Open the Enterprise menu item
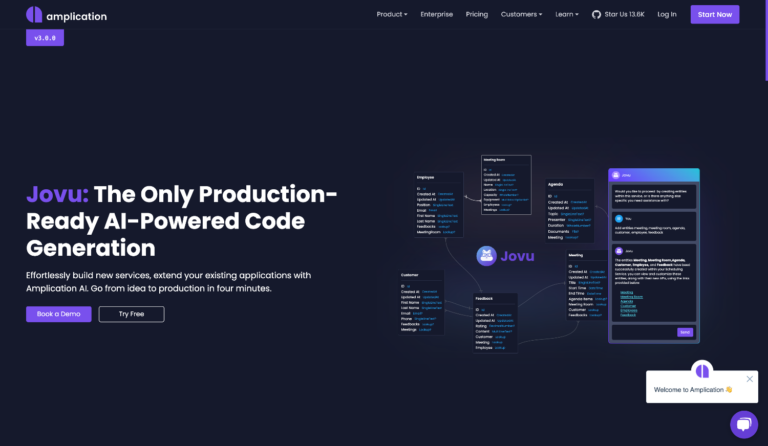 [436, 15]
